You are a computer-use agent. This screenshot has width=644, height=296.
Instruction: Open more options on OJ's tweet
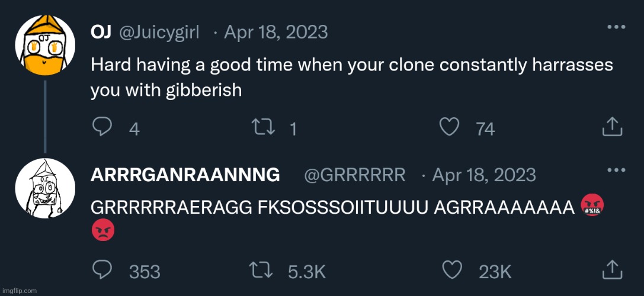617,27
